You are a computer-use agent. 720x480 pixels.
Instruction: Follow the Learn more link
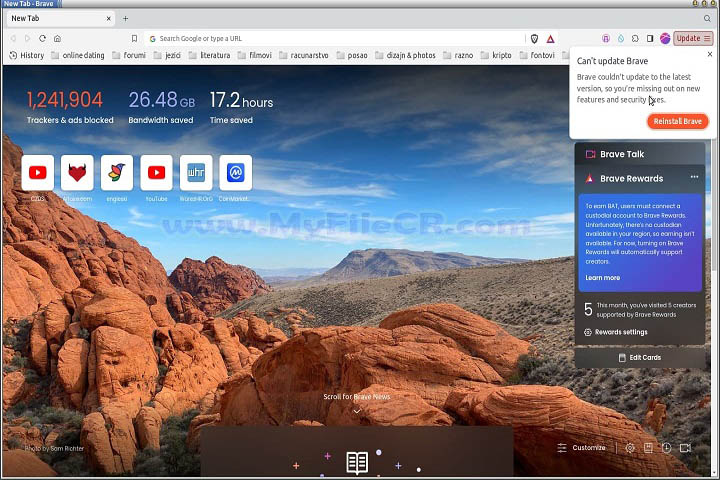pos(602,278)
